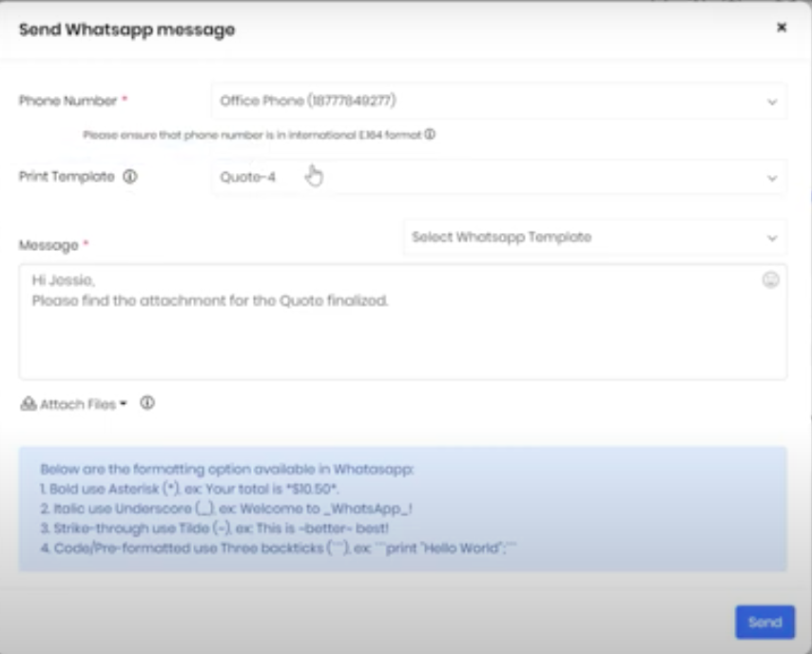Send the Whatsapp message

(764, 622)
